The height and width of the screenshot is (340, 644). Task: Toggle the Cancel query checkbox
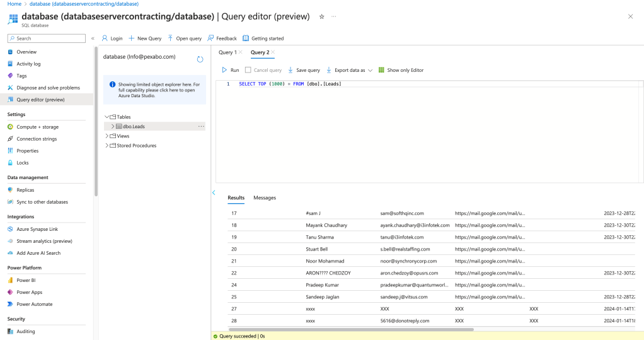(x=248, y=70)
